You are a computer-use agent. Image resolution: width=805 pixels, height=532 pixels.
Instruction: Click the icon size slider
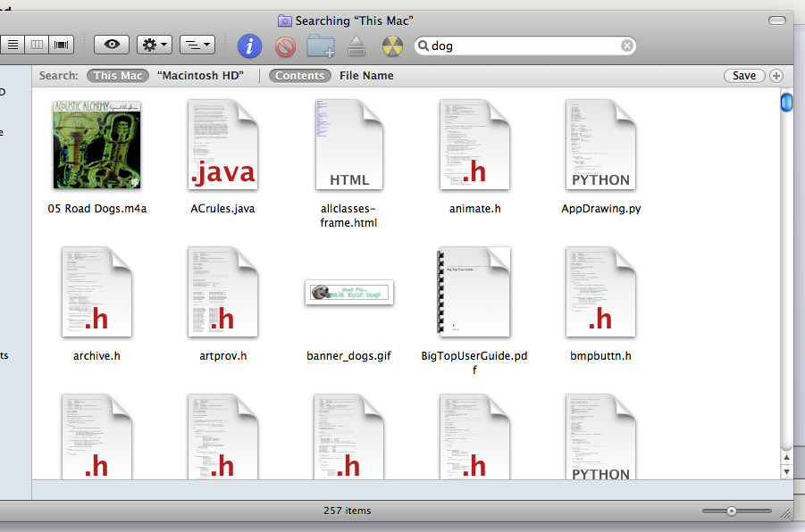click(732, 511)
